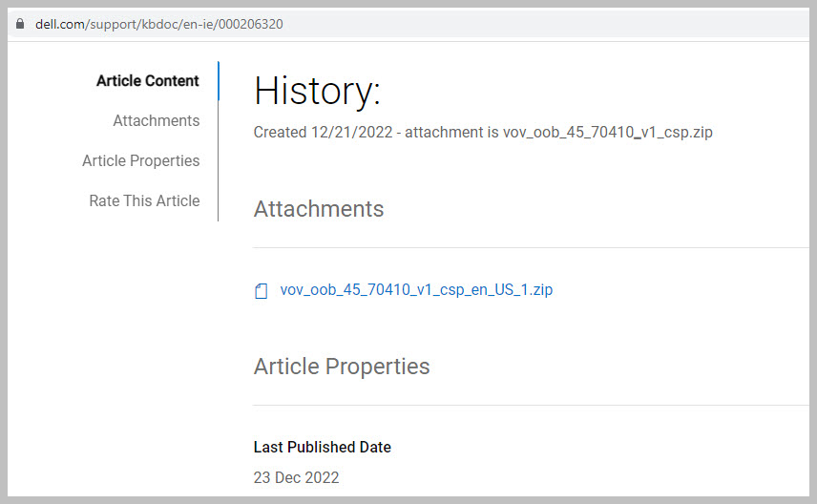Click the 23 Dec 2022 date value

point(296,477)
